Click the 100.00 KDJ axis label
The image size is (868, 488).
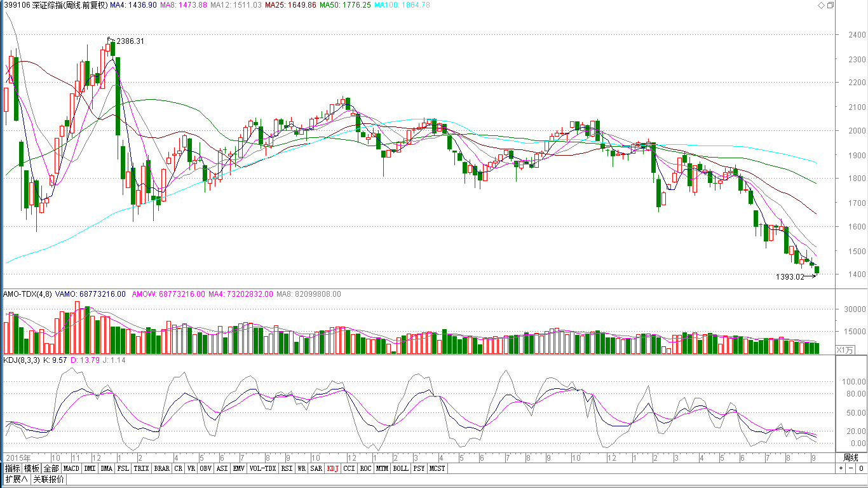pos(853,382)
